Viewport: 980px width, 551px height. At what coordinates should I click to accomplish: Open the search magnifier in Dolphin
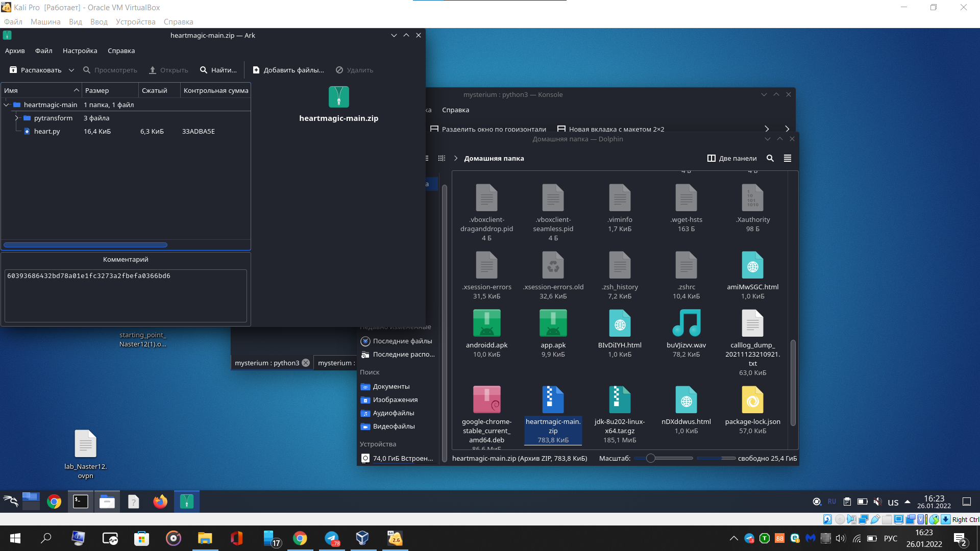[770, 158]
